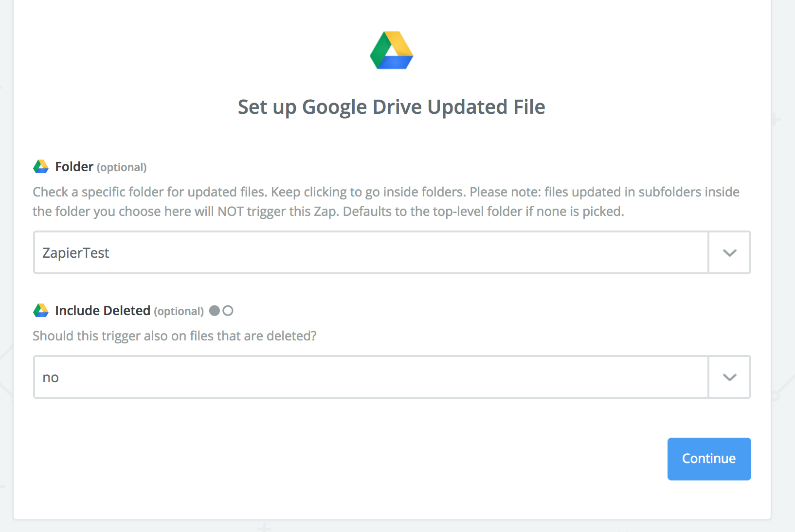Click the Folder field label
The height and width of the screenshot is (532, 795).
point(74,167)
